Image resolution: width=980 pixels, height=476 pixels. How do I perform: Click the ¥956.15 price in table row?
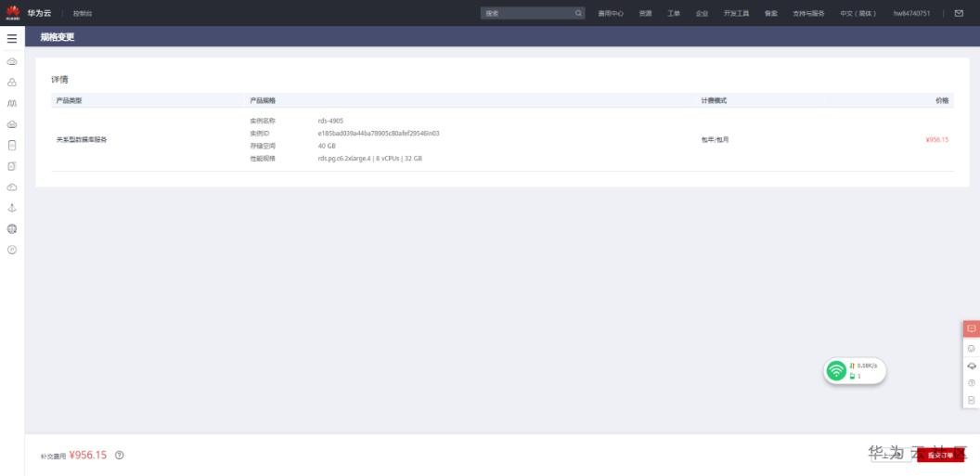[x=937, y=140]
